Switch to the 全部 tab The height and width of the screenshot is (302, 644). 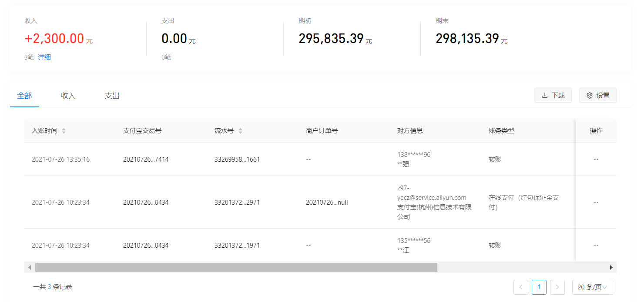pos(24,96)
